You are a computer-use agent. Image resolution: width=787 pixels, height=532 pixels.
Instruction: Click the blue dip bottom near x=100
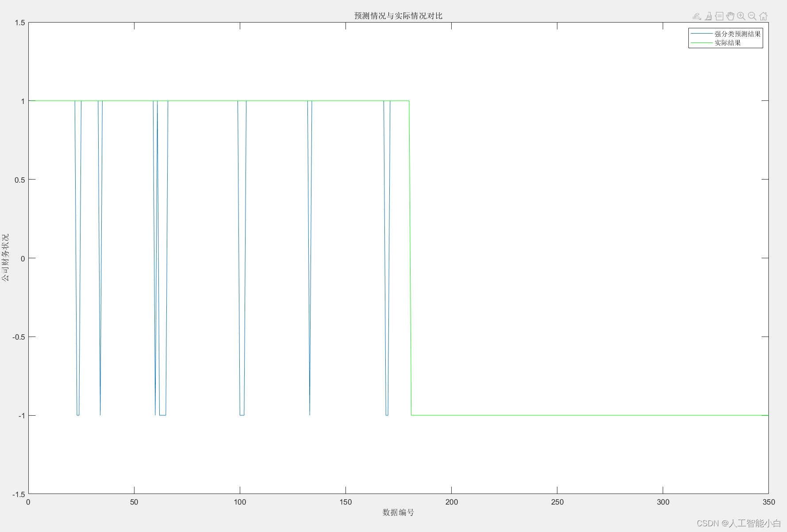coord(242,415)
